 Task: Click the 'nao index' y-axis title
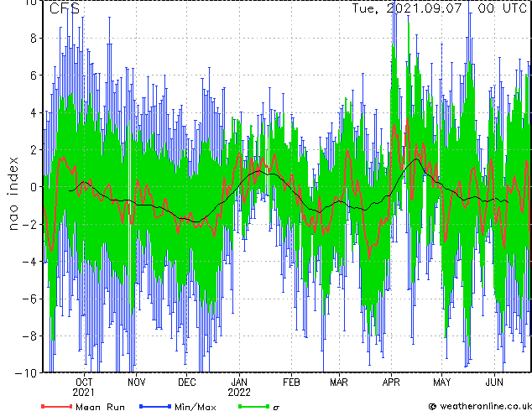13,194
